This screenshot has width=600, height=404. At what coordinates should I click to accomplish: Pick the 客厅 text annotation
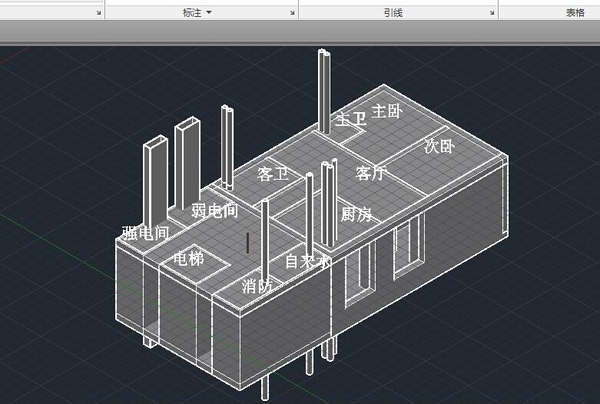coord(371,173)
